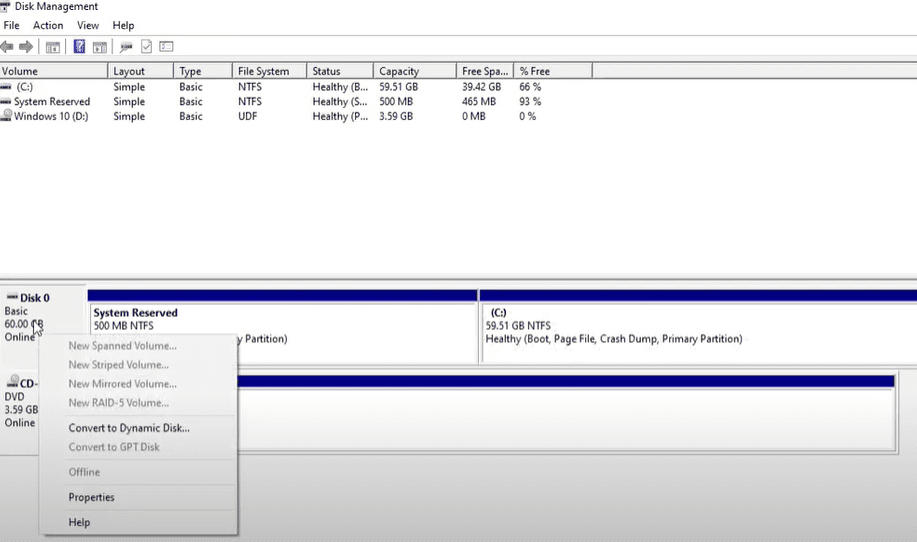Viewport: 917px width, 542px height.
Task: Choose Convert to Dynamic Disk from context menu
Action: click(129, 428)
